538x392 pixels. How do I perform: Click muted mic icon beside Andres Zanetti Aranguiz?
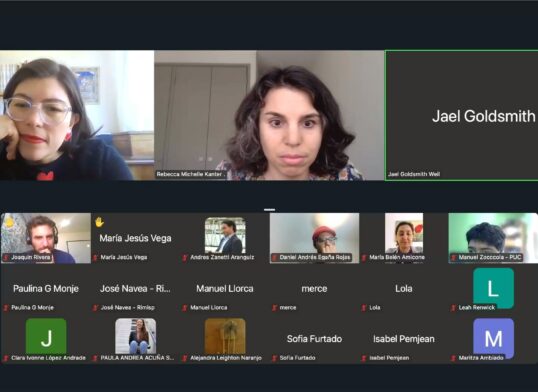tap(185, 257)
